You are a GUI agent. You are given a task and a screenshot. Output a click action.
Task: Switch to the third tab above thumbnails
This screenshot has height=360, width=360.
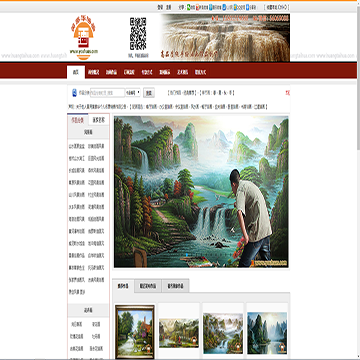coord(175,286)
